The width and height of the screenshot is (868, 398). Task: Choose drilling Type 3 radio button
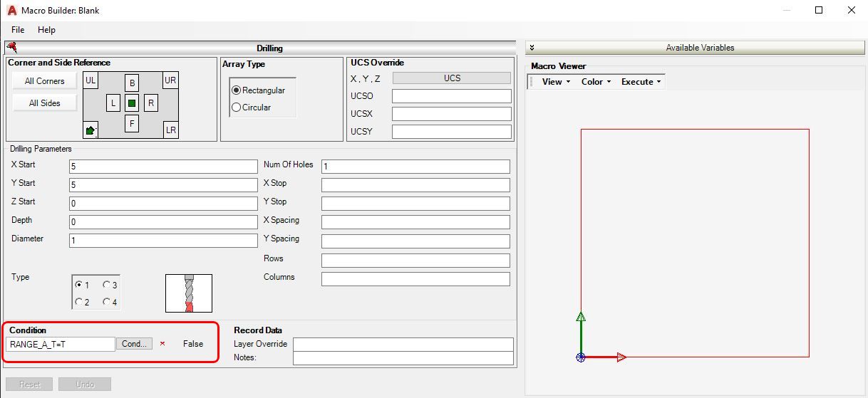click(107, 285)
